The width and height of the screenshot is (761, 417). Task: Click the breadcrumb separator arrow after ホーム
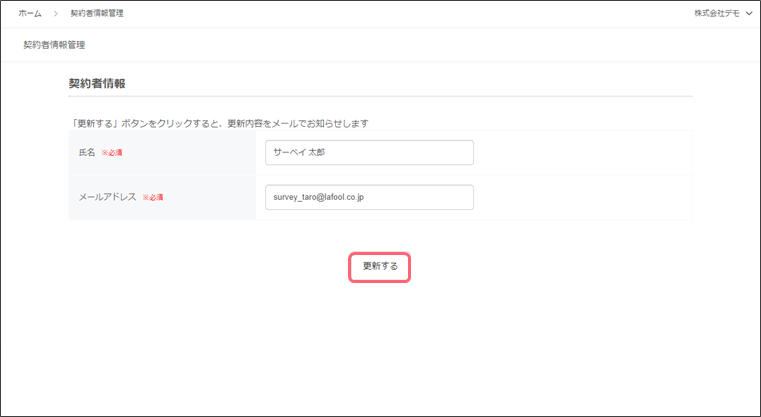[56, 14]
